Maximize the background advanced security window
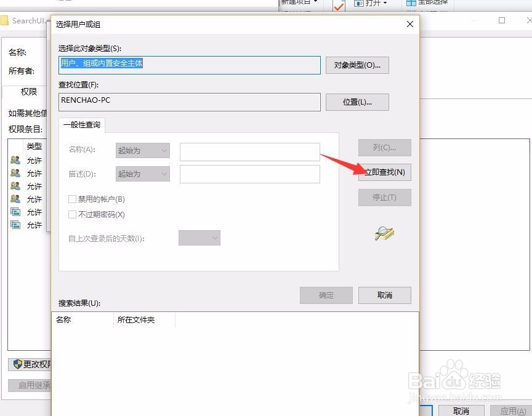The image size is (532, 416). 502,20
